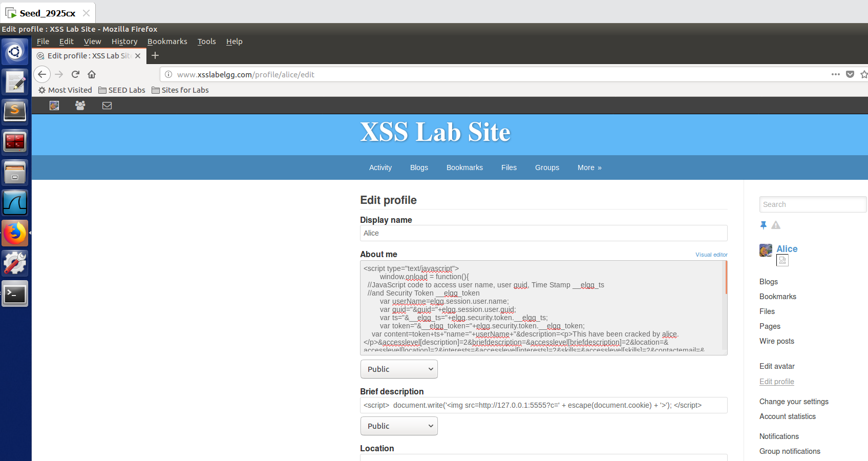Click the browser forward arrow

(x=59, y=74)
